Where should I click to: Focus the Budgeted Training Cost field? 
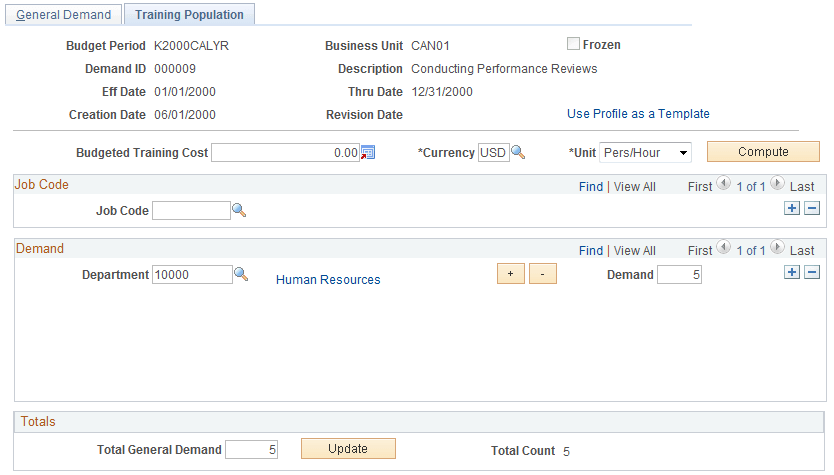coord(286,153)
